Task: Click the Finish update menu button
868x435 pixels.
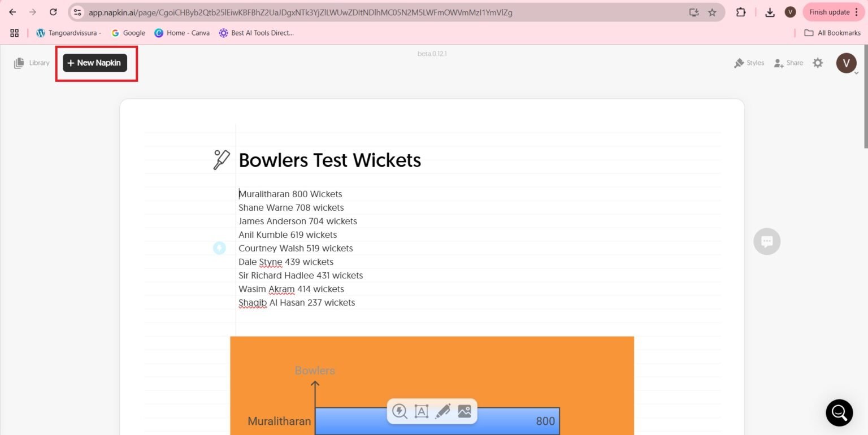Action: [x=834, y=12]
